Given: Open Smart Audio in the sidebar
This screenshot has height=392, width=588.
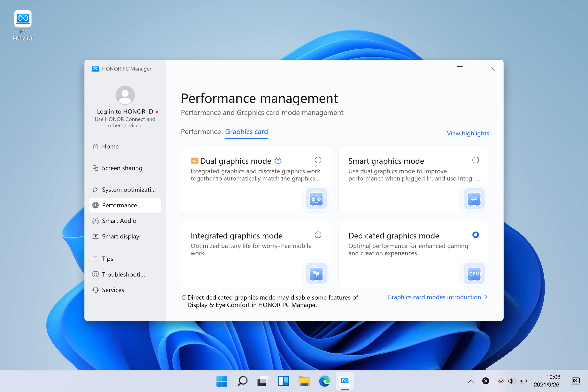Looking at the screenshot, I should [125, 221].
